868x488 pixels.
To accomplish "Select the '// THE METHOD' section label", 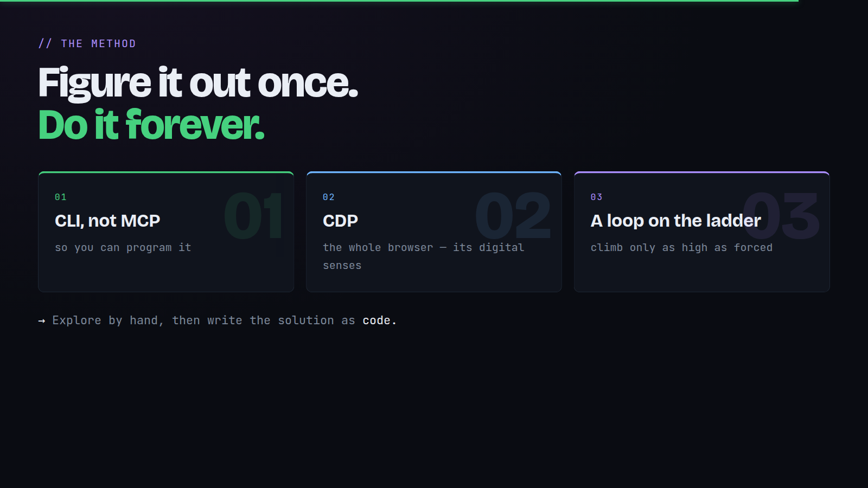I will coord(87,43).
